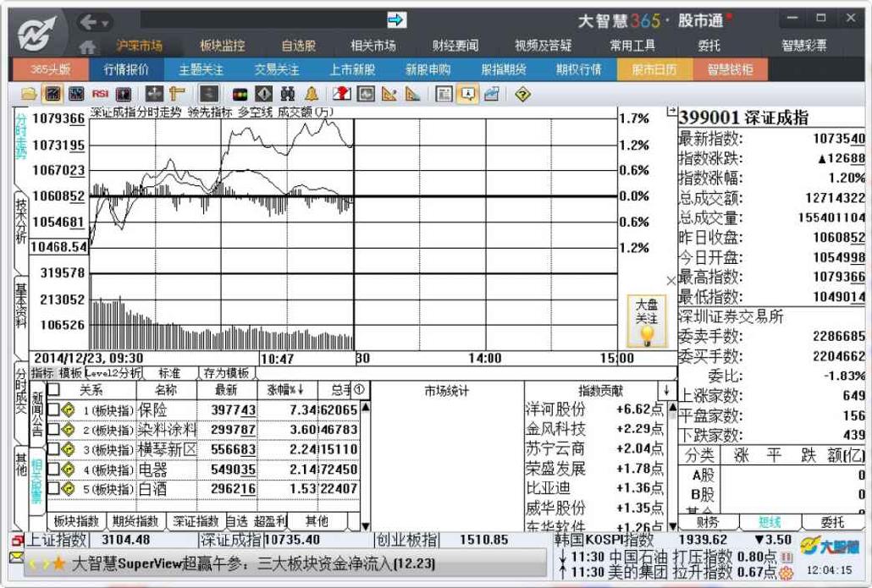Select the 财务 tab in right panel
This screenshot has height=588, width=872.
708,522
